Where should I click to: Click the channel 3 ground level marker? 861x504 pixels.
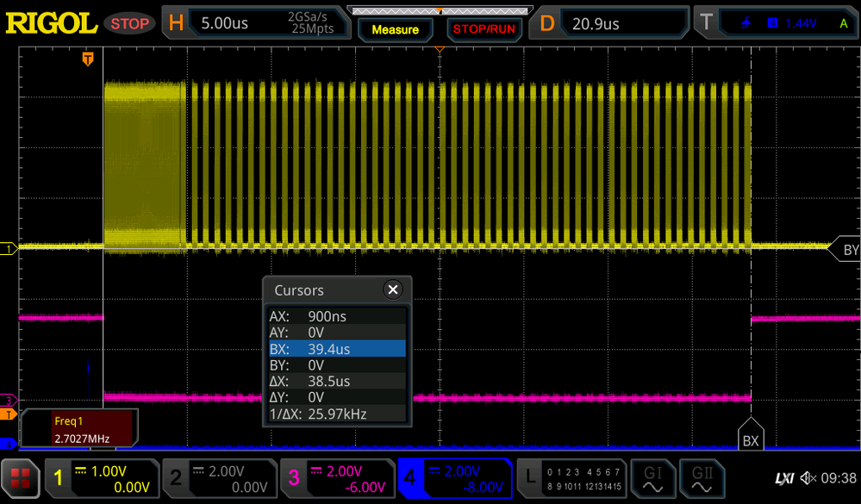9,401
